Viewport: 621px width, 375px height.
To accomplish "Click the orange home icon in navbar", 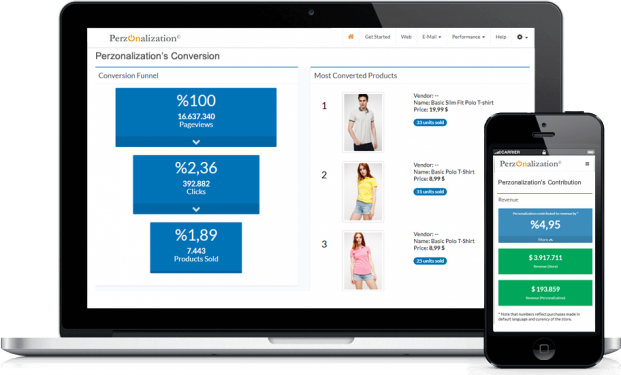I will point(351,37).
